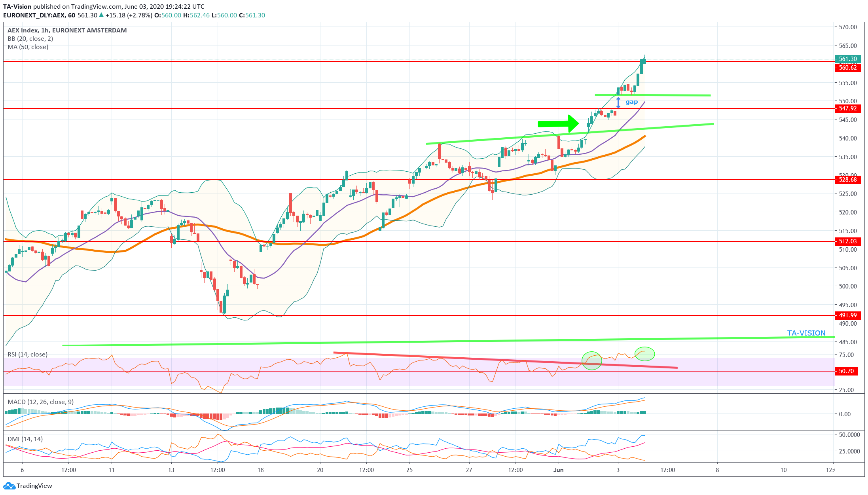This screenshot has height=495, width=868.
Task: Click the 500.00 price axis label
Action: 848,286
